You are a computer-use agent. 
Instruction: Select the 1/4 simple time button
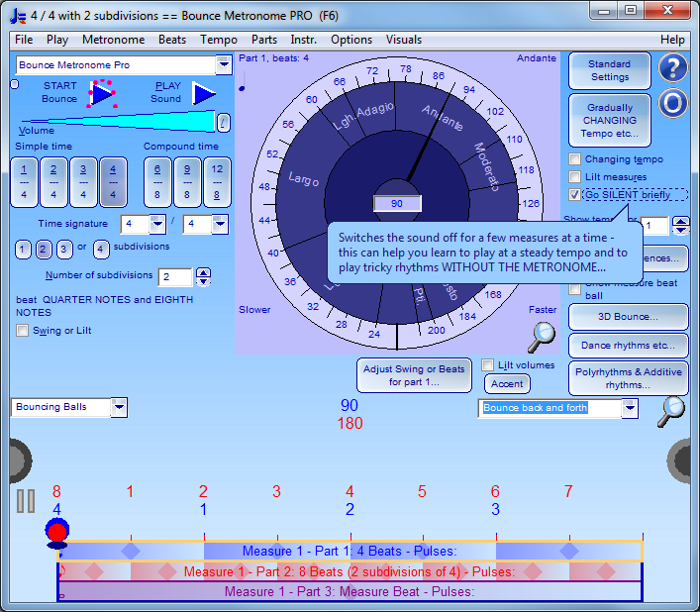click(24, 182)
